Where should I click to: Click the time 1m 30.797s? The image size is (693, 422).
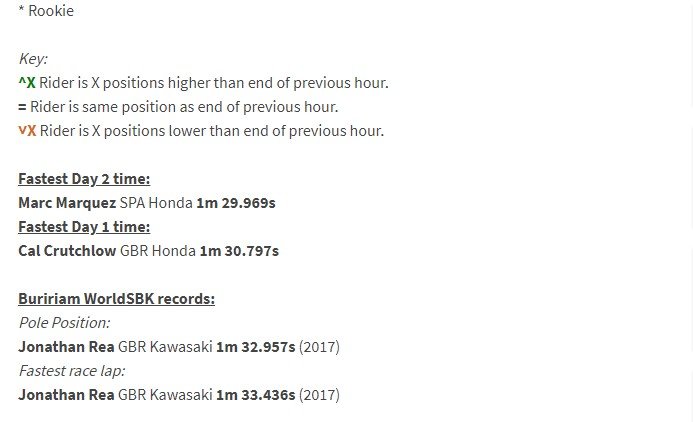pyautogui.click(x=240, y=251)
